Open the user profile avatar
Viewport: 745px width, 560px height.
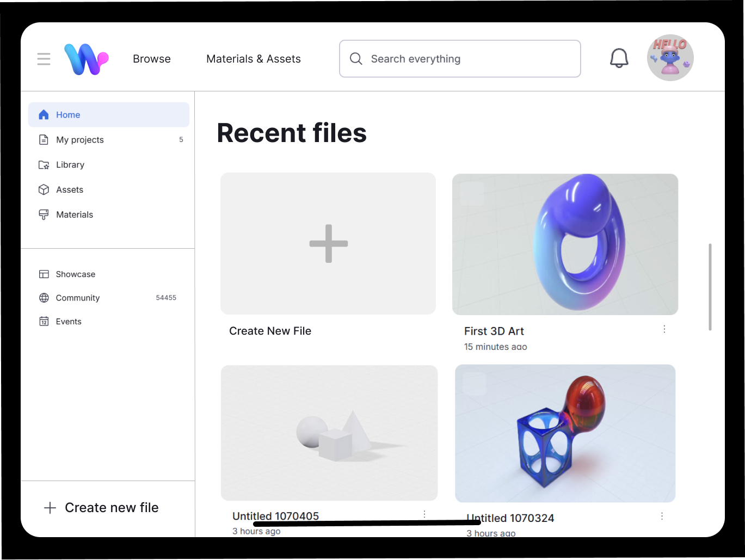click(670, 58)
